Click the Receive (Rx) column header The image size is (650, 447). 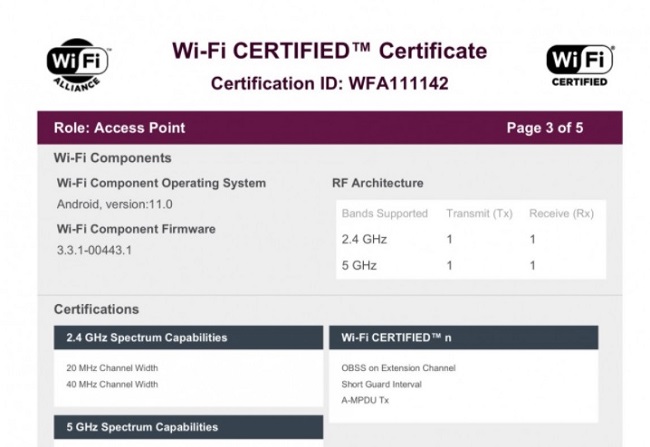pos(561,214)
